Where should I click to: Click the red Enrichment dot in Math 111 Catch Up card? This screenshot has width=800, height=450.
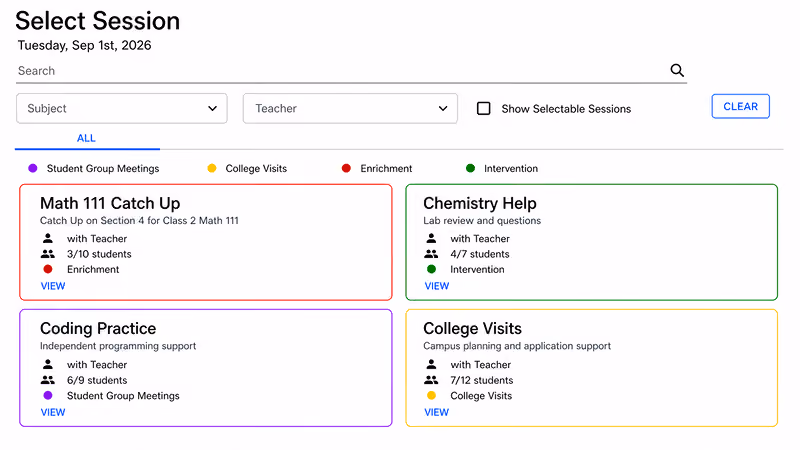48,269
